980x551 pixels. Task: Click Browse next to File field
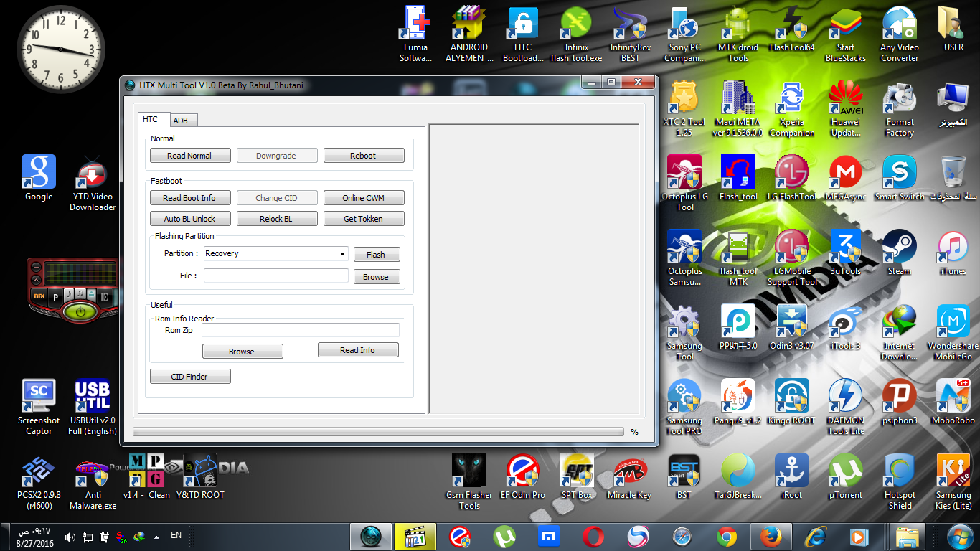(377, 277)
